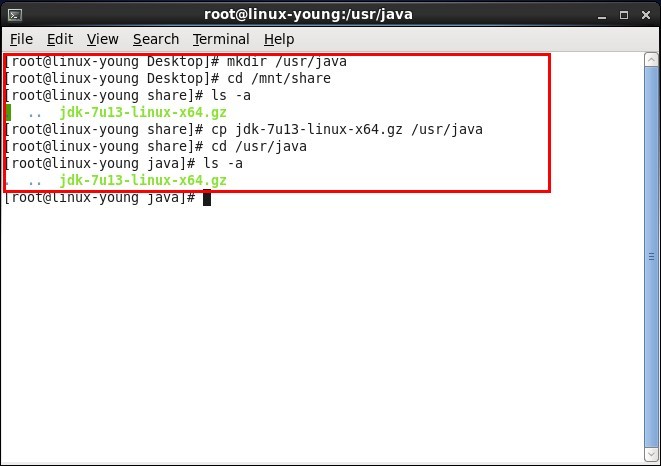661x466 pixels.
Task: Open the View menu
Action: [x=102, y=39]
